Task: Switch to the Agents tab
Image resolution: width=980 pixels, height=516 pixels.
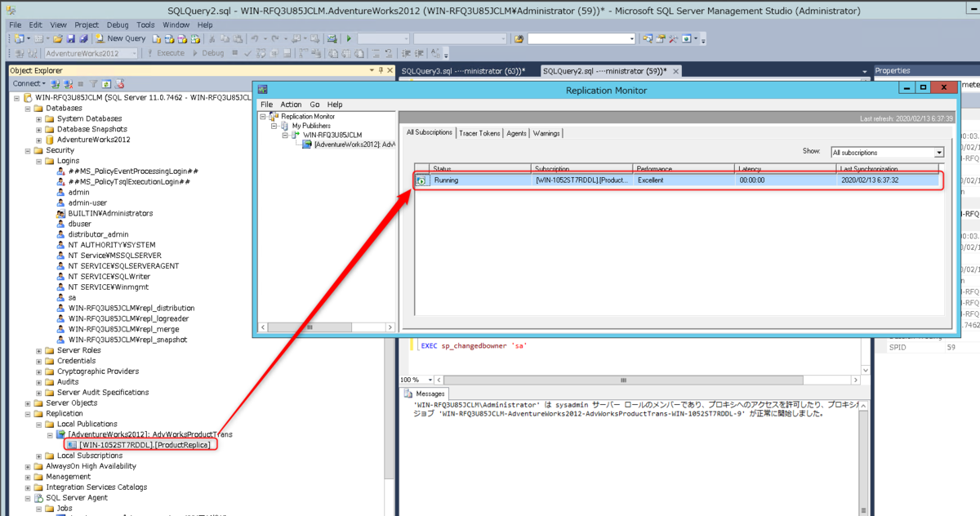Action: pos(516,133)
